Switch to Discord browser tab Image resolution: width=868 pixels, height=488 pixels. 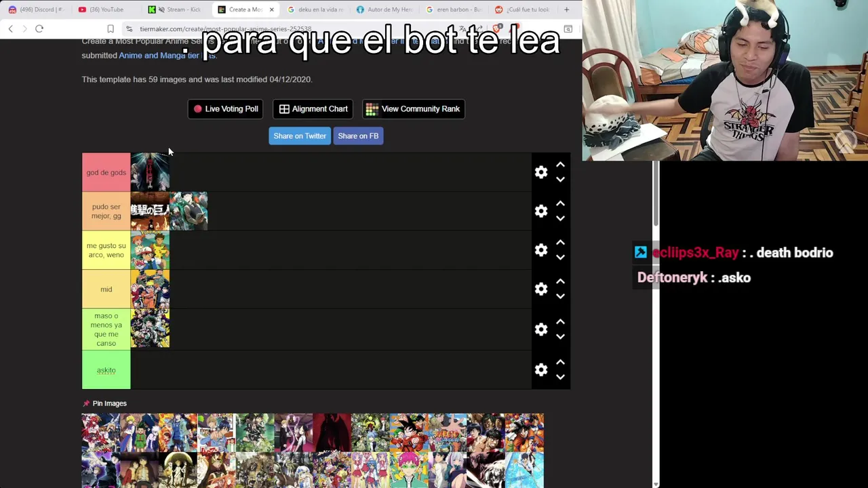pos(37,9)
